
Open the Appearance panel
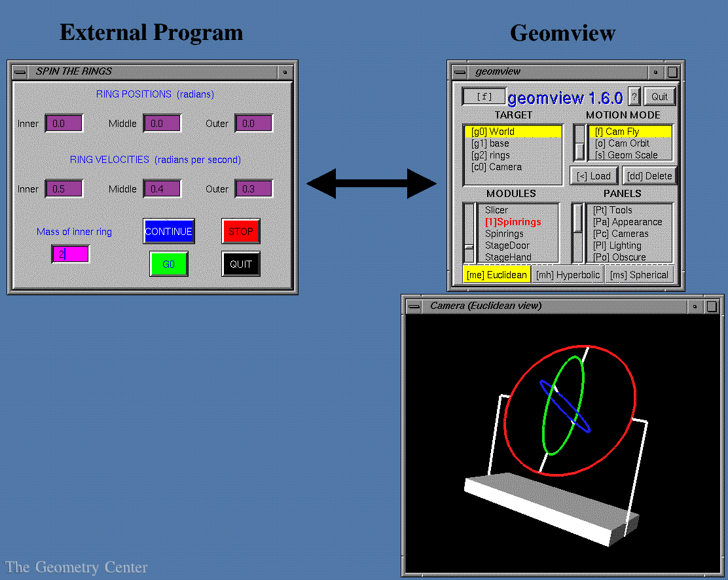pyautogui.click(x=628, y=222)
